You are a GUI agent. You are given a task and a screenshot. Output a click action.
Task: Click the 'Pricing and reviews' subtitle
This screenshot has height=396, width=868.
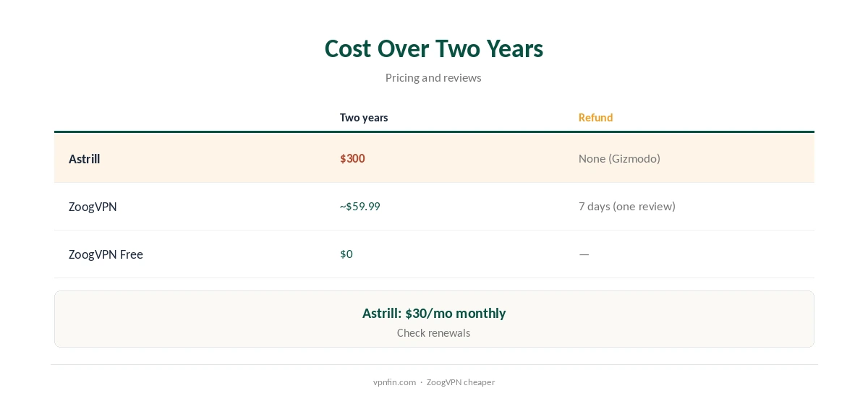[x=433, y=78]
